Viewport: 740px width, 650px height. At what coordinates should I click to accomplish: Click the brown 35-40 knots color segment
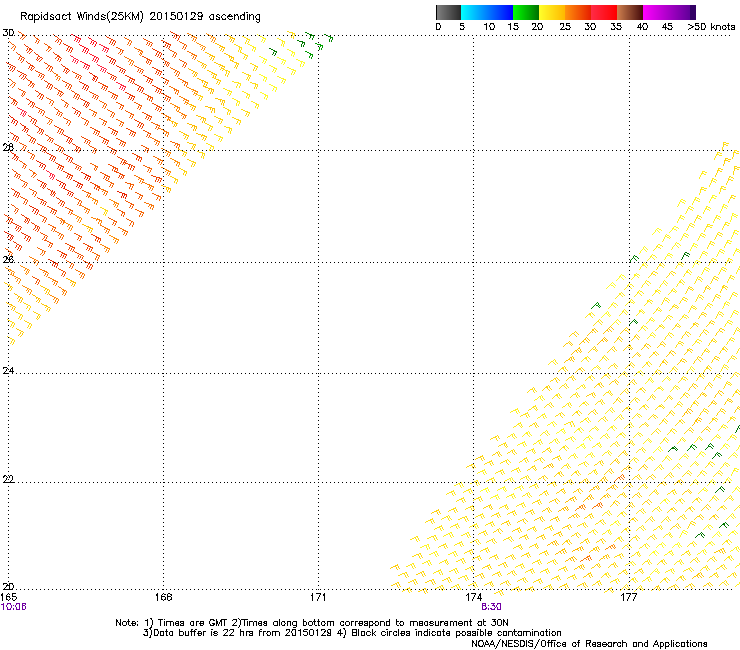point(630,12)
